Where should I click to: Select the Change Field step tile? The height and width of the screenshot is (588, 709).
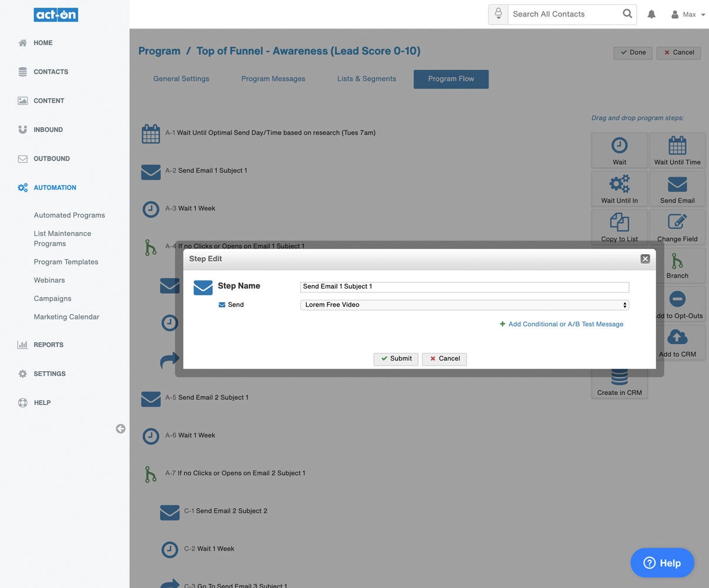coord(677,226)
